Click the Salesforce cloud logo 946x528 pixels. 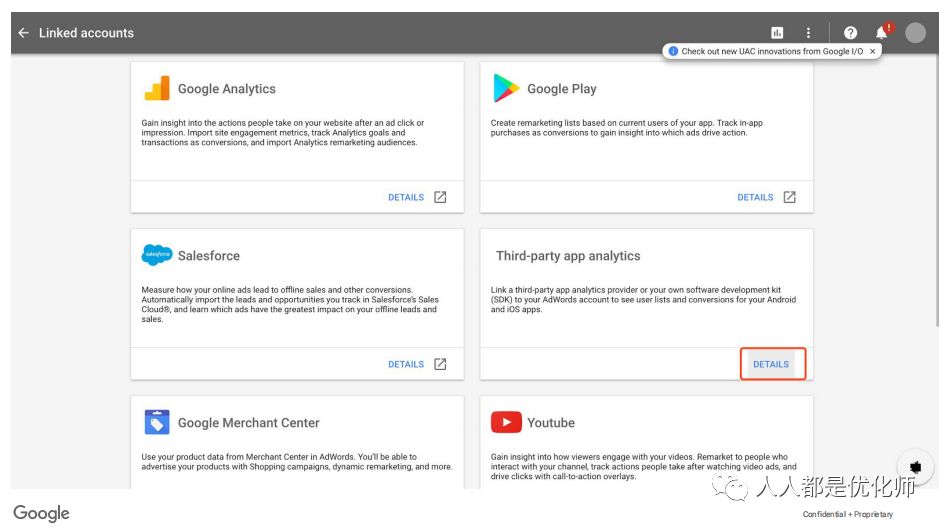point(157,255)
